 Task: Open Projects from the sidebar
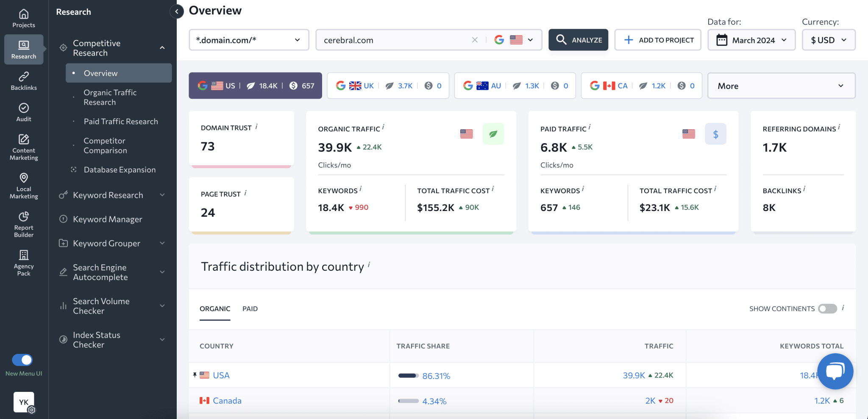coord(24,19)
